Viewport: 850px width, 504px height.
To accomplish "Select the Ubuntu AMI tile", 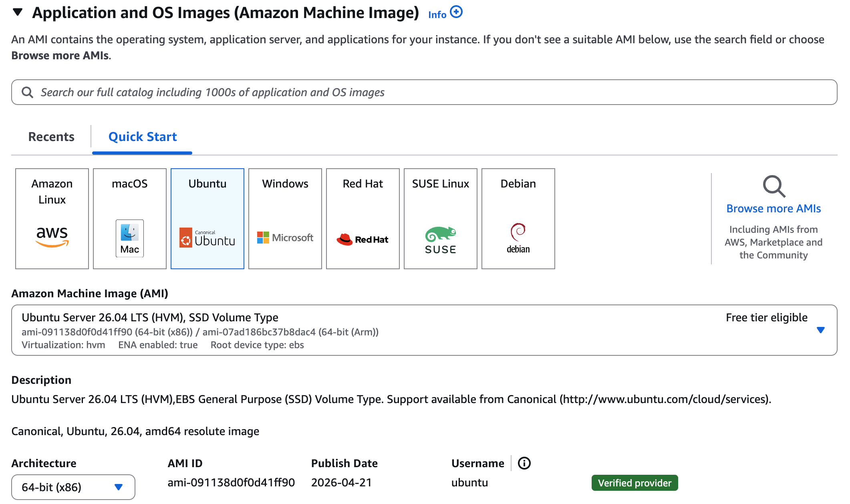I will coord(207,219).
